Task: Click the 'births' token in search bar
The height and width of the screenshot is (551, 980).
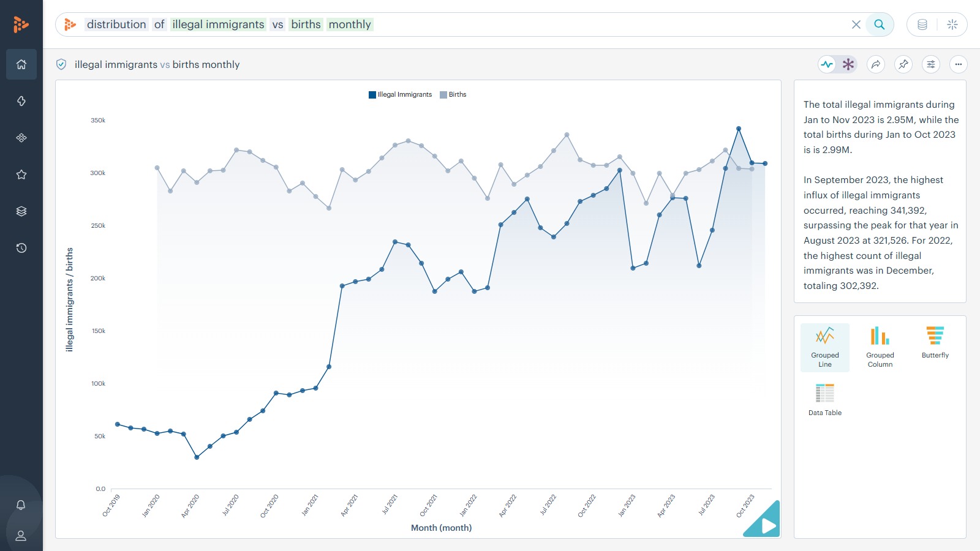Action: [x=306, y=24]
